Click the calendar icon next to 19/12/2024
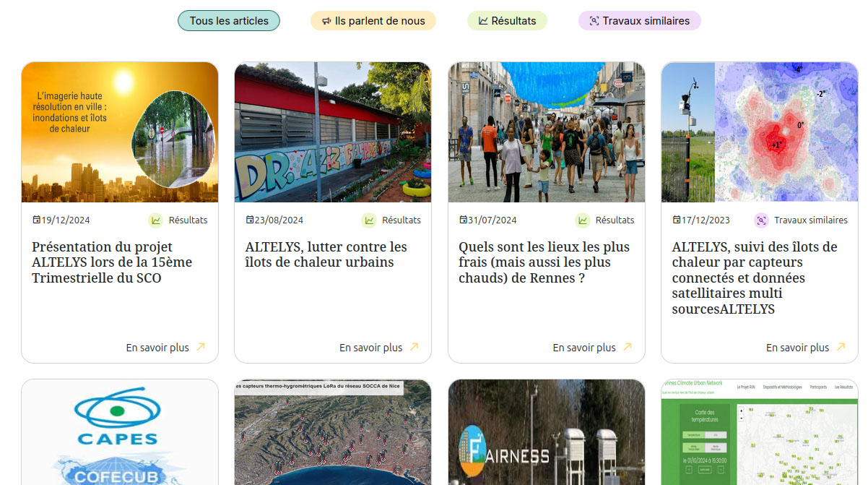 tap(37, 220)
